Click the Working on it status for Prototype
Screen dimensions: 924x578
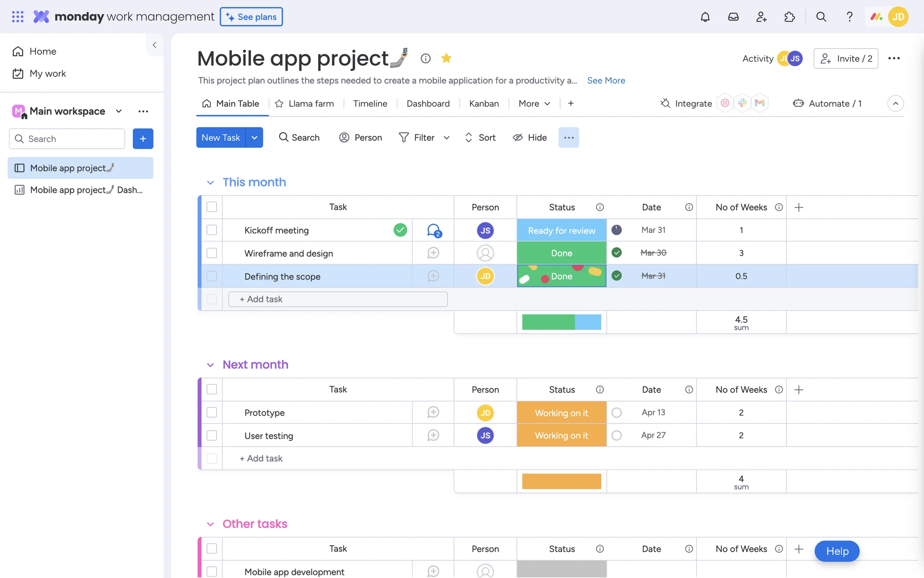coord(561,413)
